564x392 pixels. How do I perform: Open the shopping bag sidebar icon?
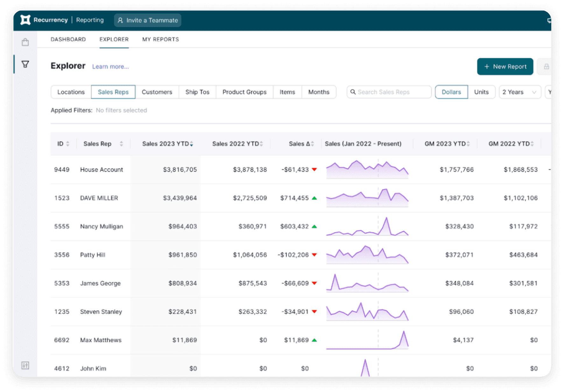[25, 42]
